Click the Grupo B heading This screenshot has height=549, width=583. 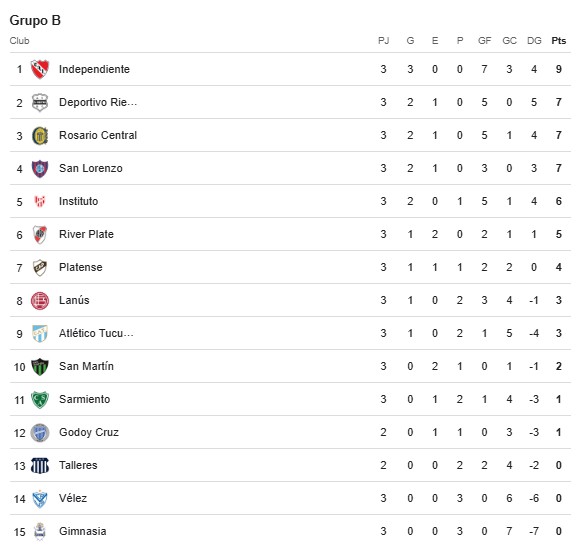(35, 20)
